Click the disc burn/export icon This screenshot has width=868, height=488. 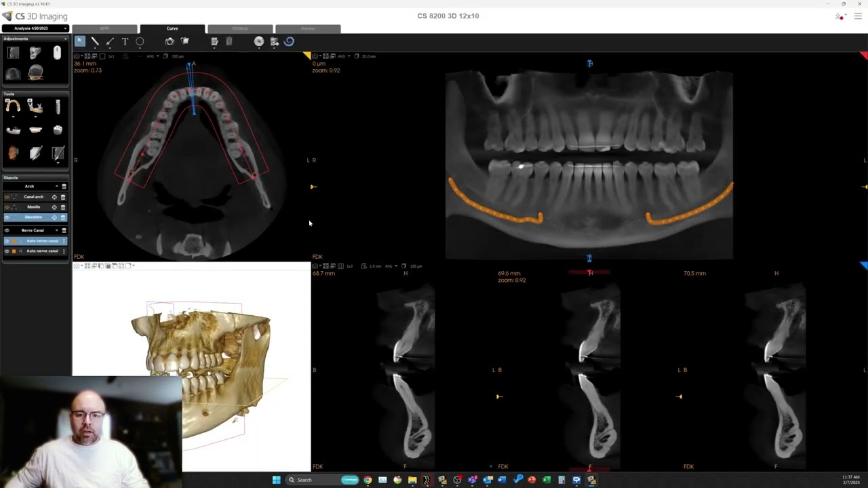pyautogui.click(x=259, y=41)
